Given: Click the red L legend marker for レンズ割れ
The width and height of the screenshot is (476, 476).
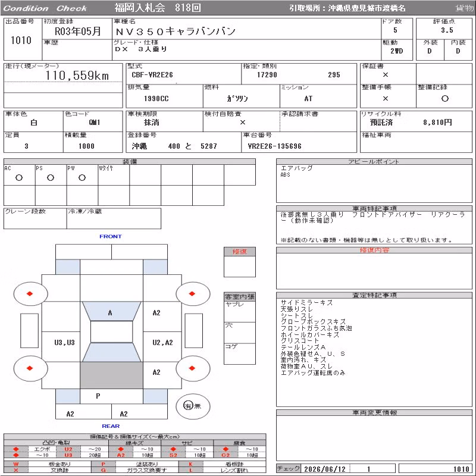Looking at the screenshot, I should pyautogui.click(x=190, y=470).
